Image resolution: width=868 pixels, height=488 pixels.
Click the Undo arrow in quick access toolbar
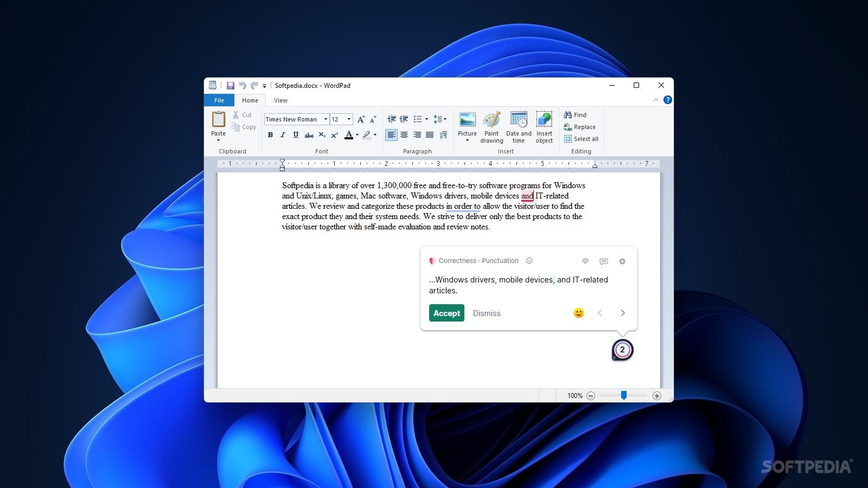click(242, 86)
